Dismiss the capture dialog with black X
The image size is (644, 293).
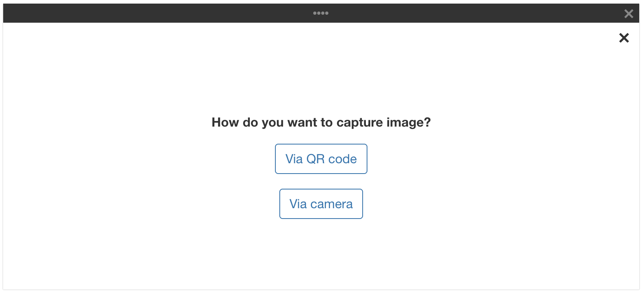(624, 38)
